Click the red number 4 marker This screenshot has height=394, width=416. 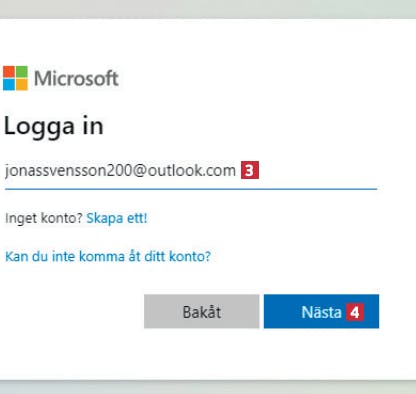click(355, 312)
